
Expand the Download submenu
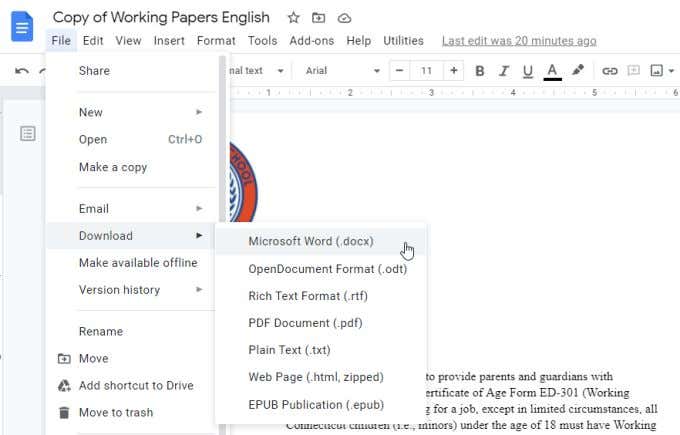131,235
